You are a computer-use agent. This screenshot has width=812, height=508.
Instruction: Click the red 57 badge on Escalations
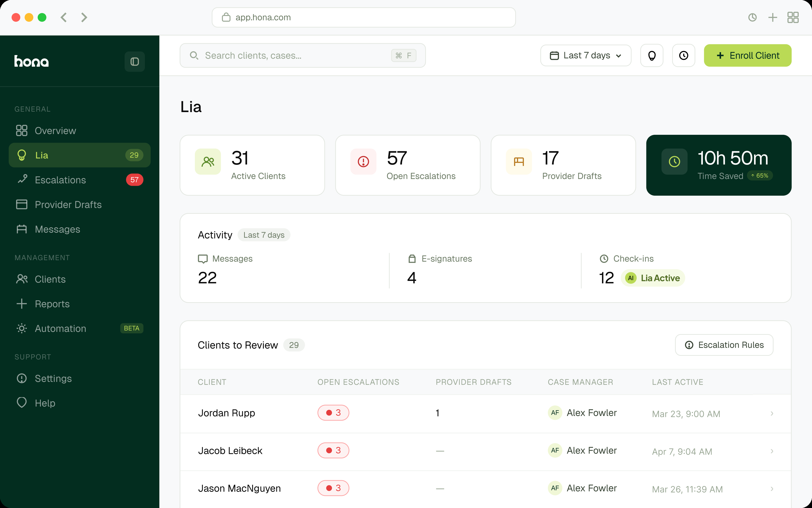[134, 180]
